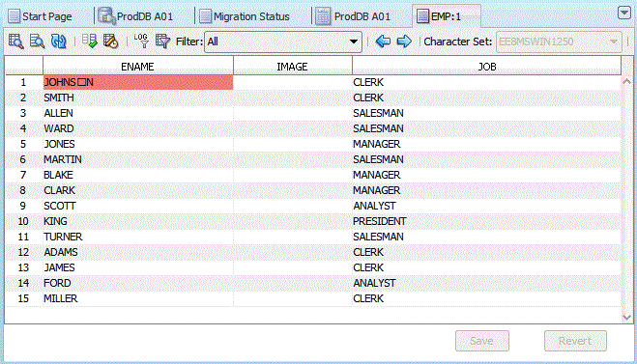637x364 pixels.
Task: Open the Character Set dropdown
Action: (x=559, y=42)
